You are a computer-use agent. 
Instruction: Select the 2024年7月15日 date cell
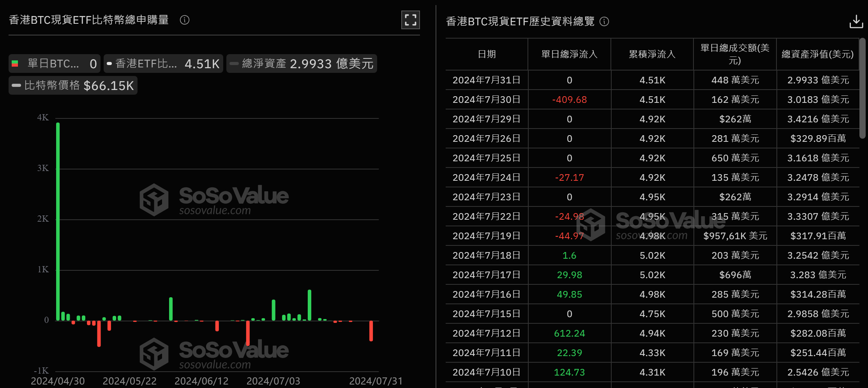point(487,314)
